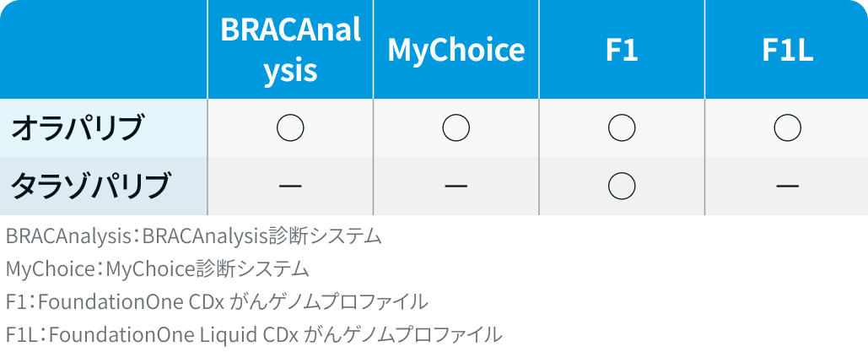Click the dash for タラゾパリブ under MyChoice

click(x=456, y=186)
